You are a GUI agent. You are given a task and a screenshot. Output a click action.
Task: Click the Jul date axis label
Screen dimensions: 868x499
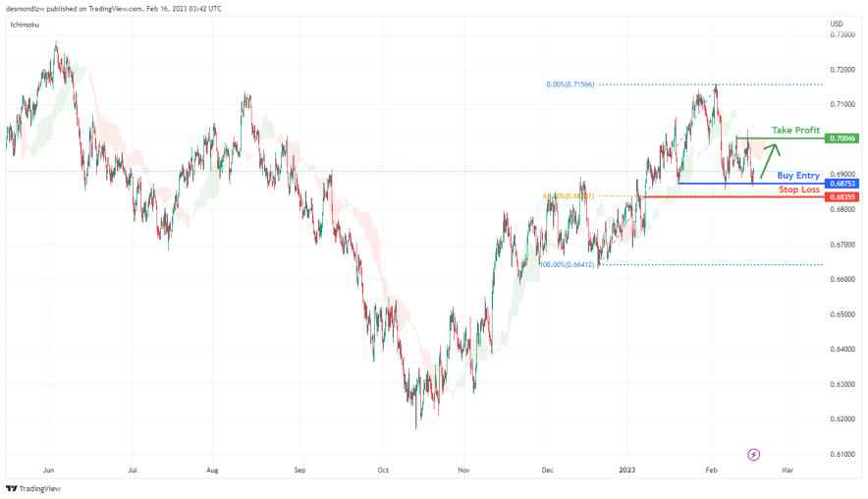(133, 471)
